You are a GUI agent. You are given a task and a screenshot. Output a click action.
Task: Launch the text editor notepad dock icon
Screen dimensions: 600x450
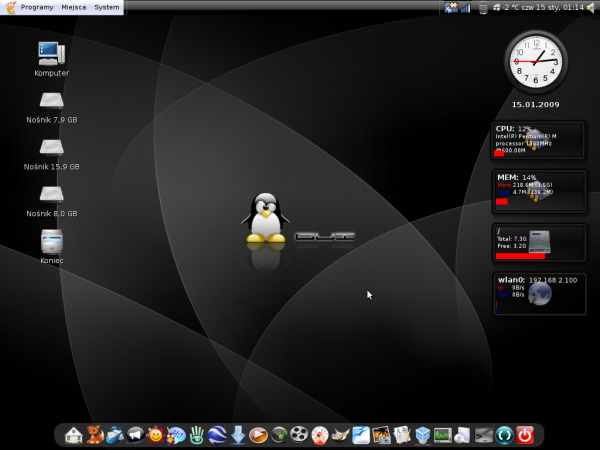[402, 435]
